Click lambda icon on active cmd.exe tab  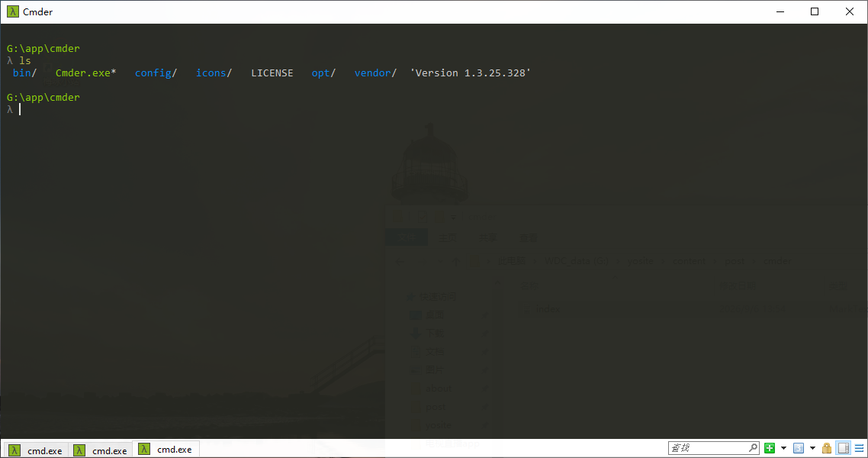click(144, 449)
